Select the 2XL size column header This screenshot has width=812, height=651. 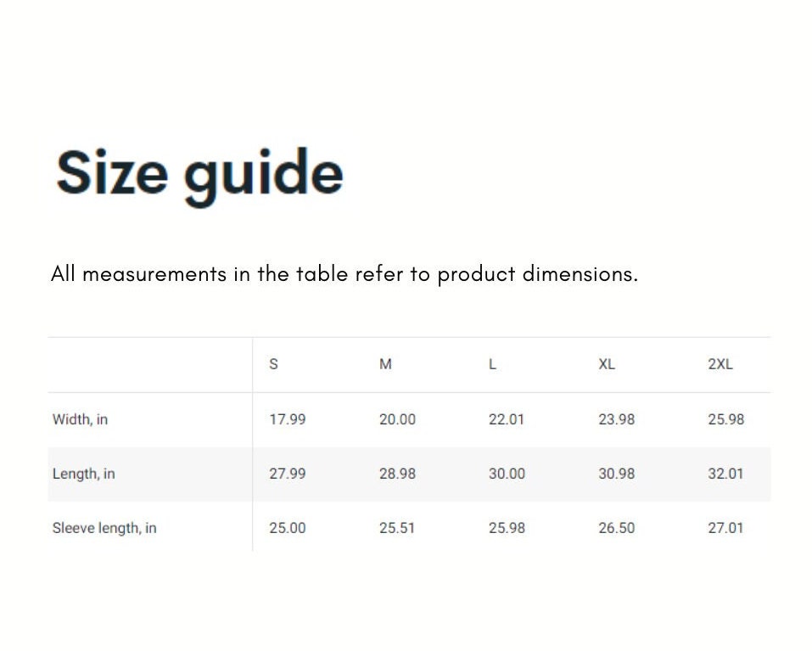pyautogui.click(x=720, y=364)
